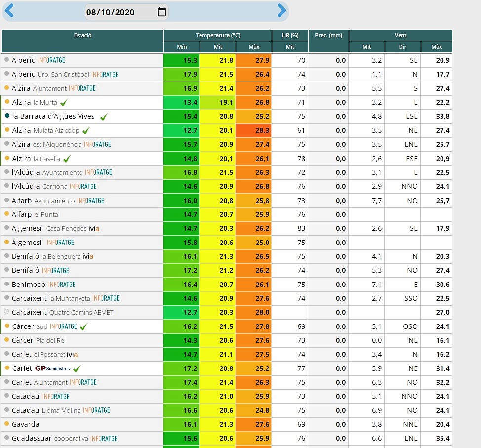Screen dimensions: 481x448
Task: Click grey status dot for Alberic
Action: (x=6, y=60)
